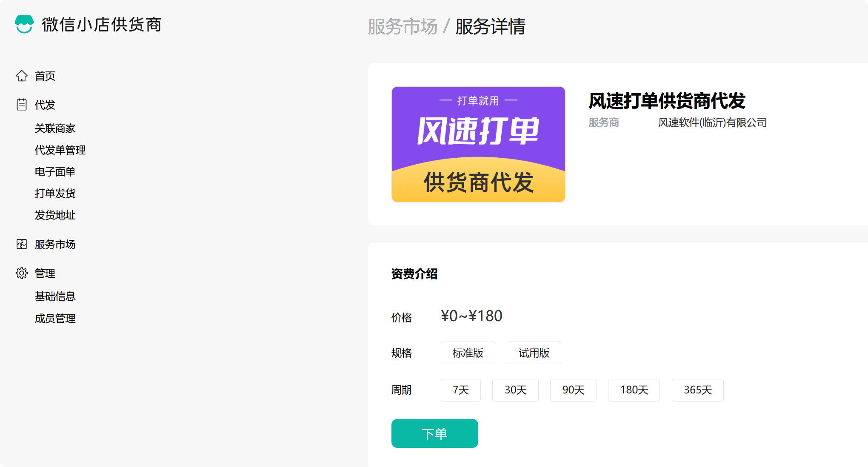868x467 pixels.
Task: Open 关联商家 in the sidebar
Action: point(55,128)
